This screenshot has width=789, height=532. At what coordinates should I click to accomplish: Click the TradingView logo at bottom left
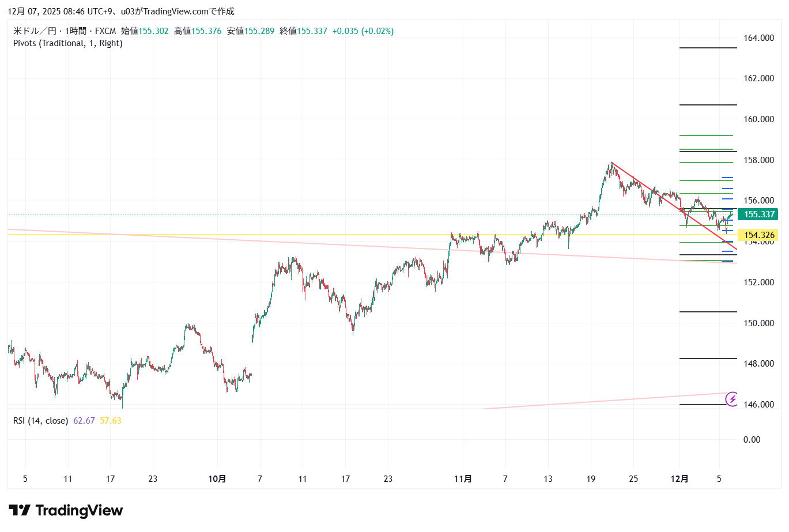coord(66,511)
